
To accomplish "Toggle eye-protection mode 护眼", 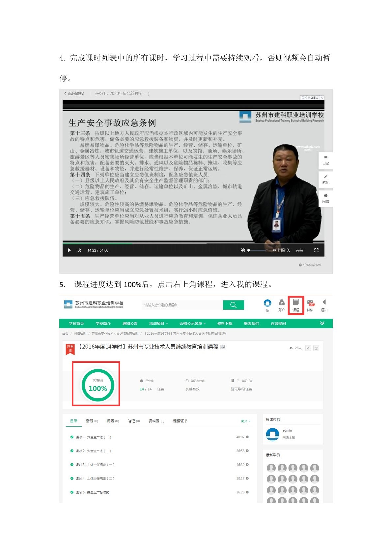I will [282, 250].
